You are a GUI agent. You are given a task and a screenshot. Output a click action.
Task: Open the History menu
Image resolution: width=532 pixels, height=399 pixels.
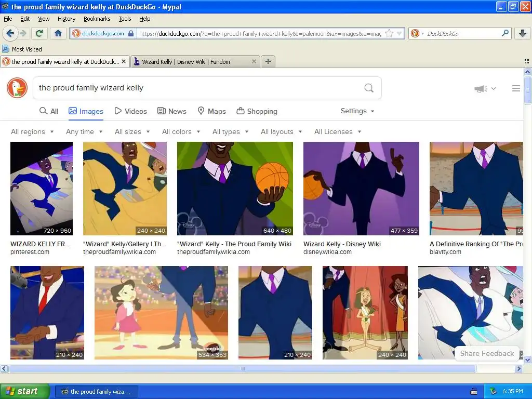point(66,19)
